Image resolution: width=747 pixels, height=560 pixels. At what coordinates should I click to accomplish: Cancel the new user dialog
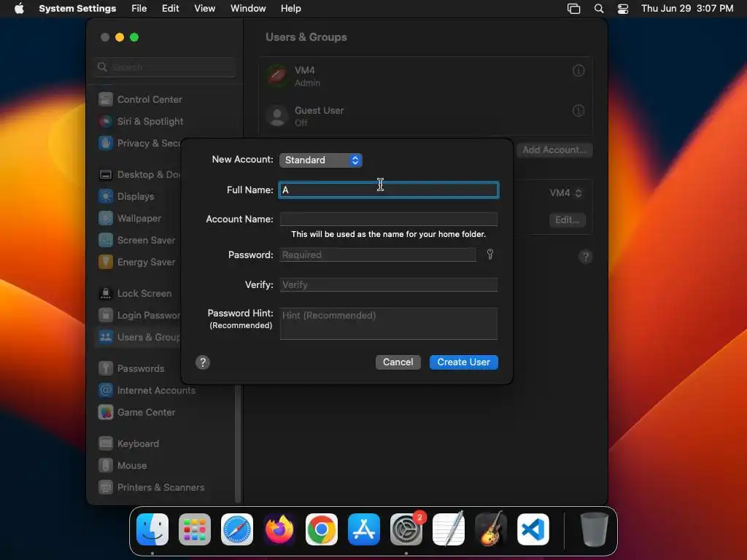point(398,362)
